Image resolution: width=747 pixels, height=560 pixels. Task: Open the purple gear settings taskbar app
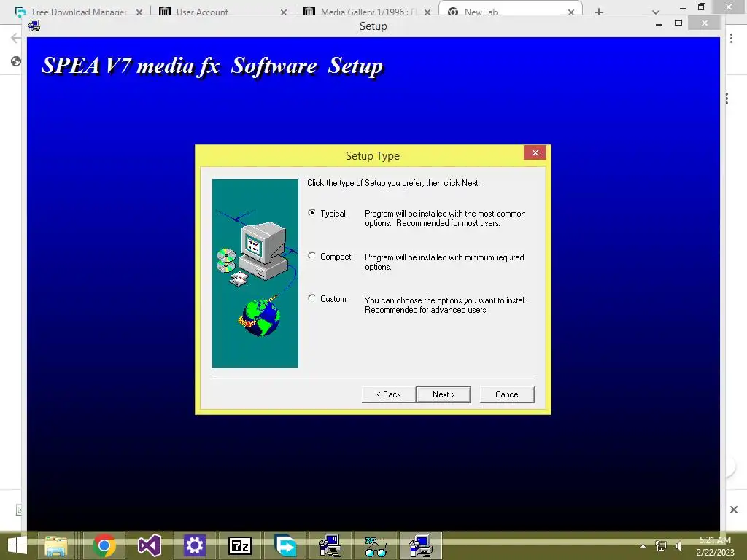194,545
